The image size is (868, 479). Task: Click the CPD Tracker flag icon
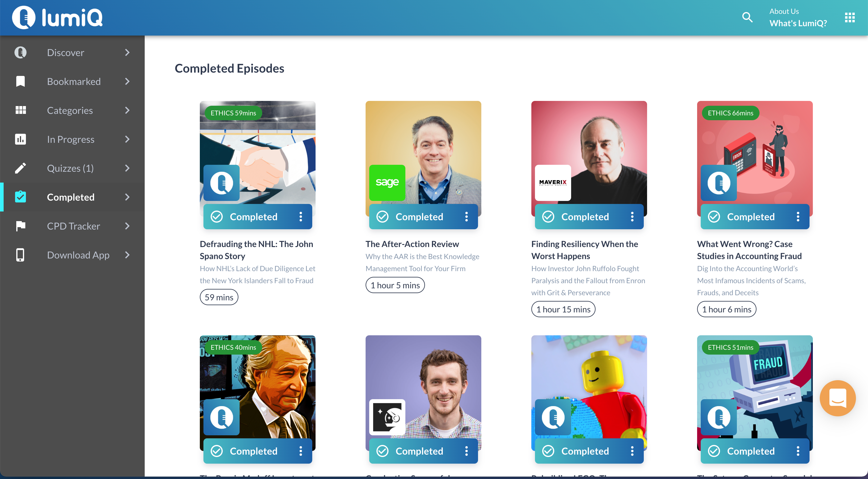(x=20, y=226)
